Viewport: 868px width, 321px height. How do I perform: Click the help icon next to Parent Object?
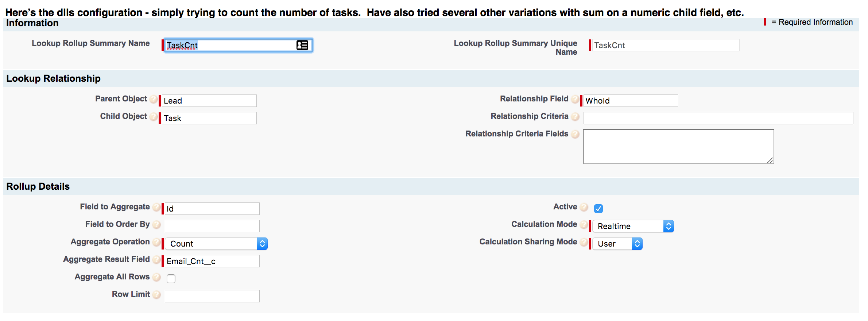[x=154, y=99]
